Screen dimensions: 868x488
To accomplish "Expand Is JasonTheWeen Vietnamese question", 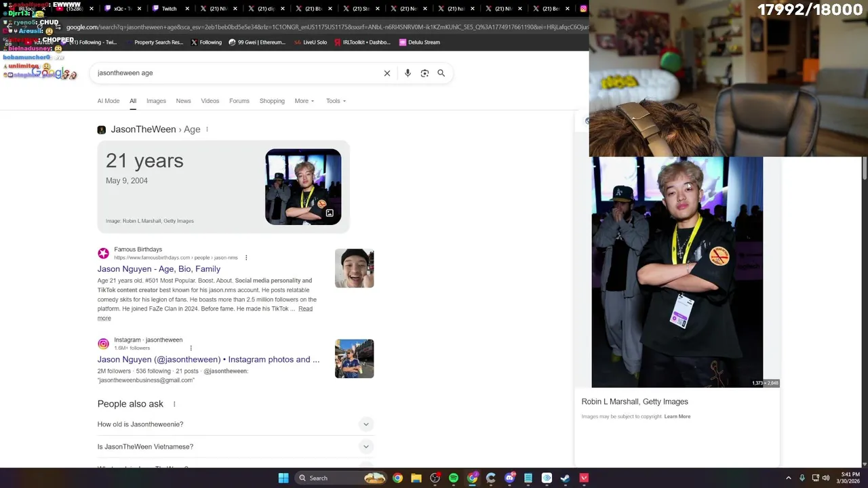I will (x=235, y=447).
